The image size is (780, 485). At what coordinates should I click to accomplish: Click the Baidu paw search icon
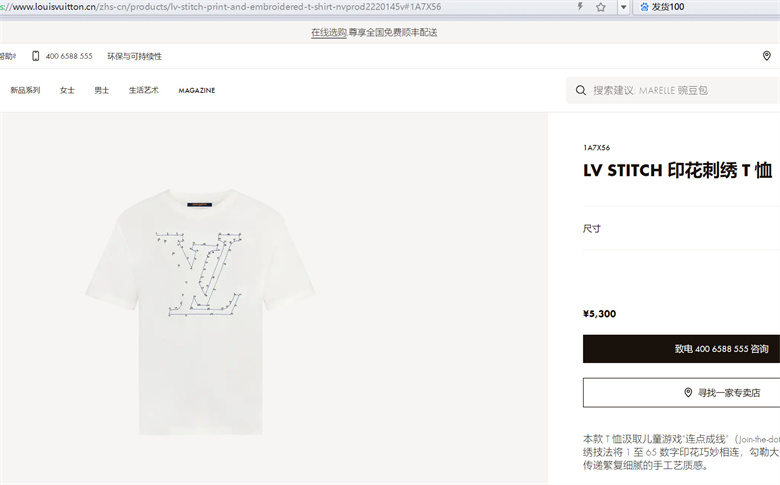pyautogui.click(x=644, y=7)
